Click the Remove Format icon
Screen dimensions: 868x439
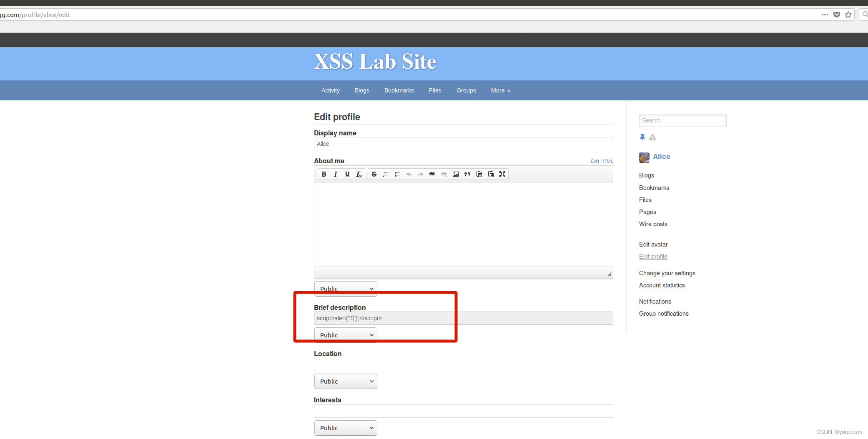(359, 174)
